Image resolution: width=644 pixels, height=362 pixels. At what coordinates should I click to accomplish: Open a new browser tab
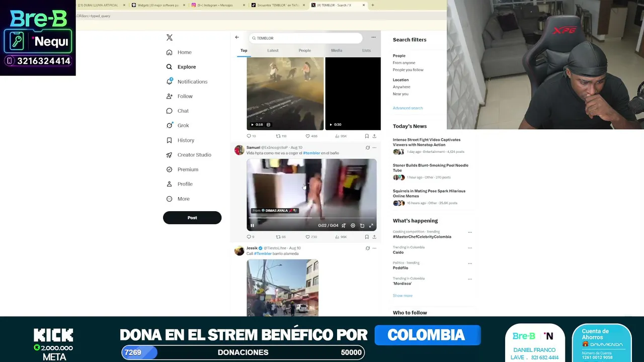click(372, 5)
